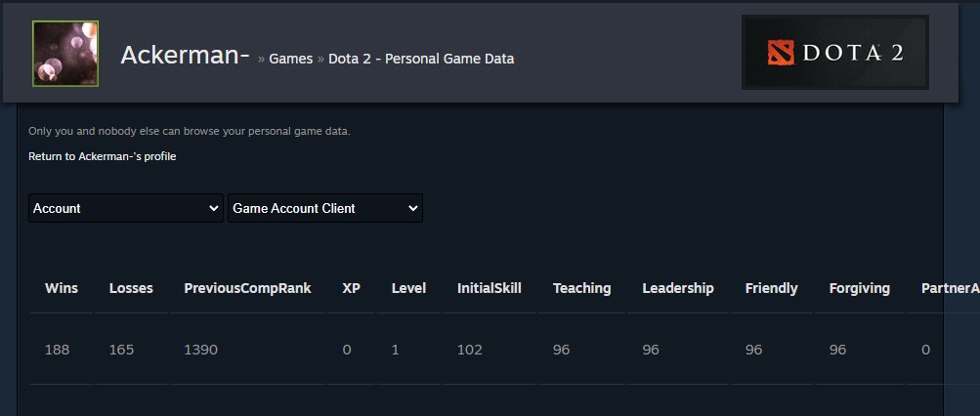
Task: Click the PreviousCompRank column header
Action: 247,288
